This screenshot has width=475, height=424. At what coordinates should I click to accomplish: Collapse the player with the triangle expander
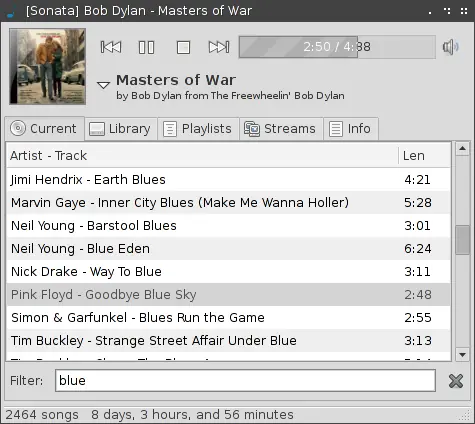point(103,85)
